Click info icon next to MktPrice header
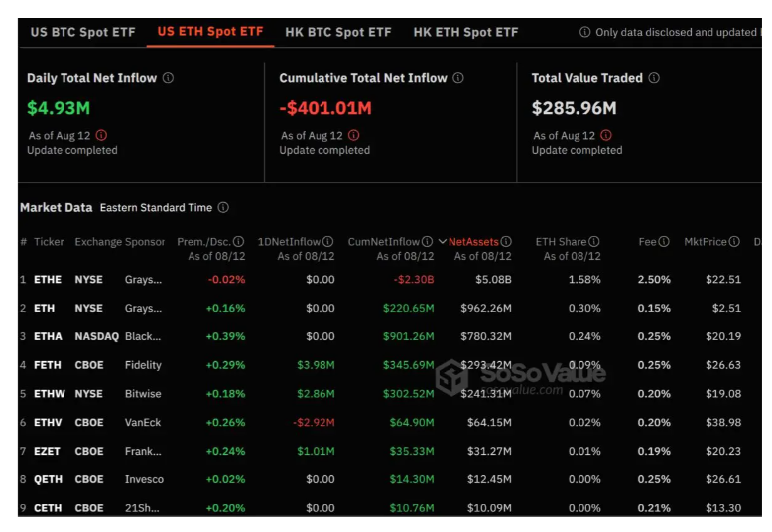This screenshot has width=772, height=532. [734, 242]
